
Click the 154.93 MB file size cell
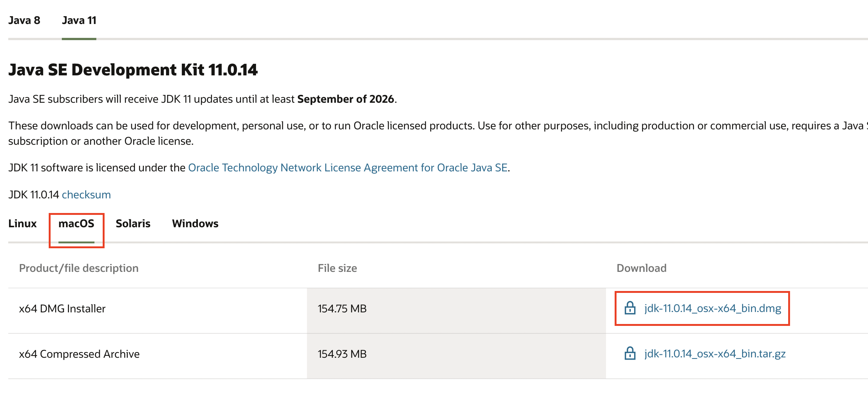click(x=342, y=354)
